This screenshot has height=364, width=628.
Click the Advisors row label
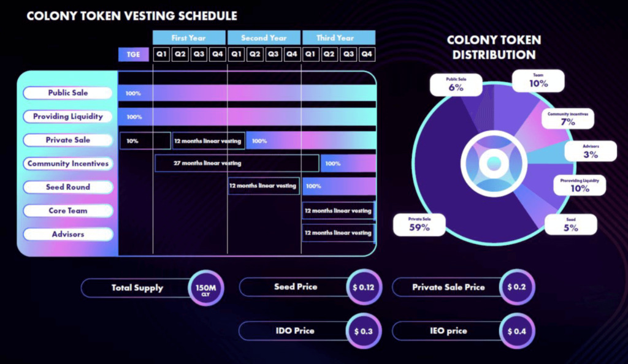(67, 235)
